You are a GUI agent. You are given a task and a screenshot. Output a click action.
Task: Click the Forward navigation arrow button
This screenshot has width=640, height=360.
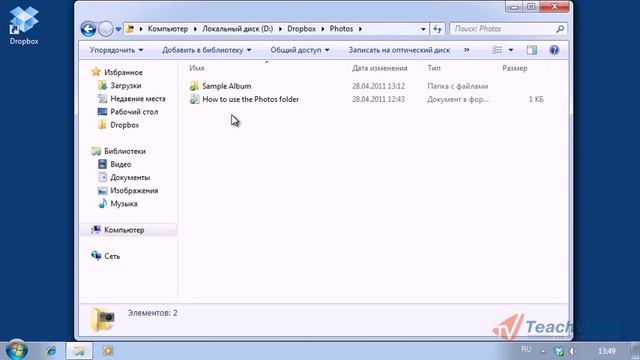(x=106, y=29)
